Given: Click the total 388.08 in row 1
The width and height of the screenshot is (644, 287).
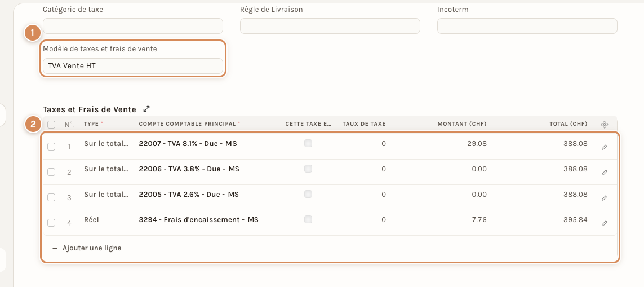Looking at the screenshot, I should click(x=575, y=144).
